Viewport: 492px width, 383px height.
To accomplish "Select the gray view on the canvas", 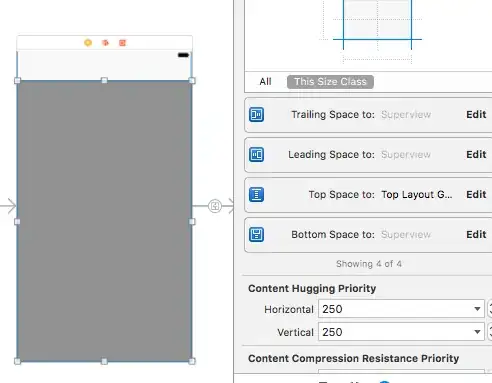I will click(104, 221).
